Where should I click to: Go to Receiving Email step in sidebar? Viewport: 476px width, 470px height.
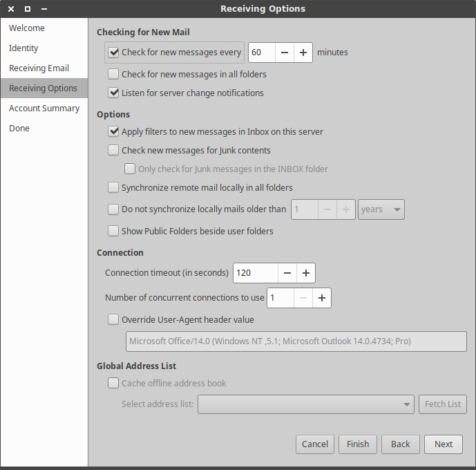[x=39, y=68]
